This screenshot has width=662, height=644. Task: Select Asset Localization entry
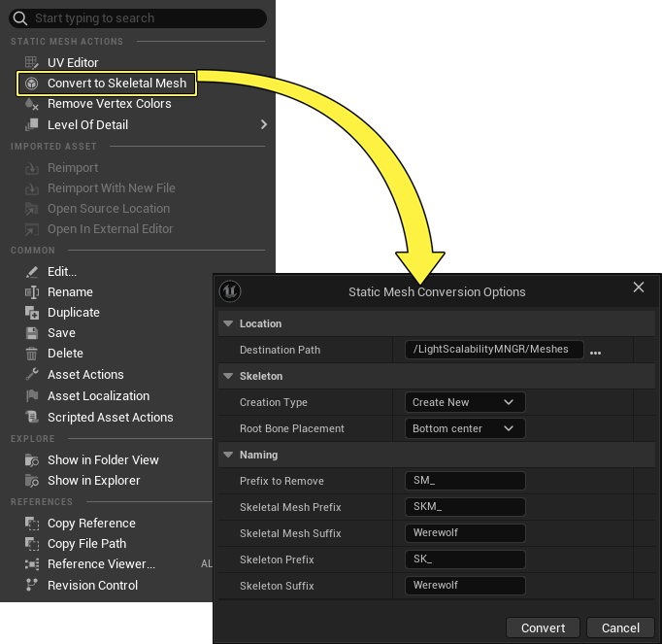(98, 396)
